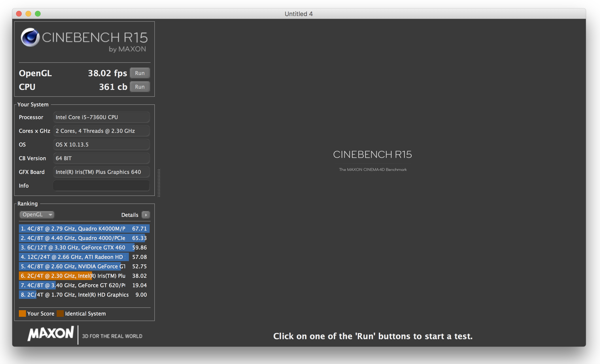Click the Cinebench R15 logo icon
The height and width of the screenshot is (364, 600).
[x=30, y=37]
